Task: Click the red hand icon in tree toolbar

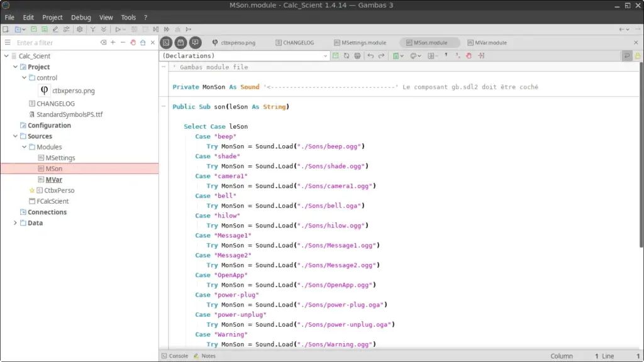Action: [133, 42]
